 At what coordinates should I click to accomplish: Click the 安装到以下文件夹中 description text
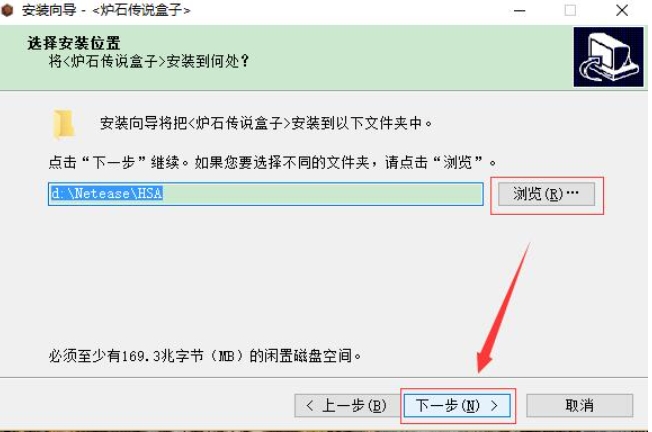coord(266,123)
